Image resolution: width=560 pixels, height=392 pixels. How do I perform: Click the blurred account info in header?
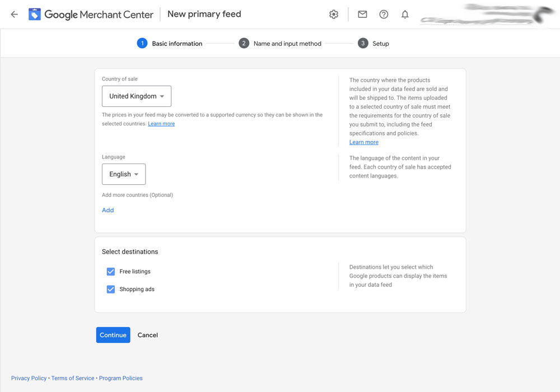pyautogui.click(x=487, y=15)
